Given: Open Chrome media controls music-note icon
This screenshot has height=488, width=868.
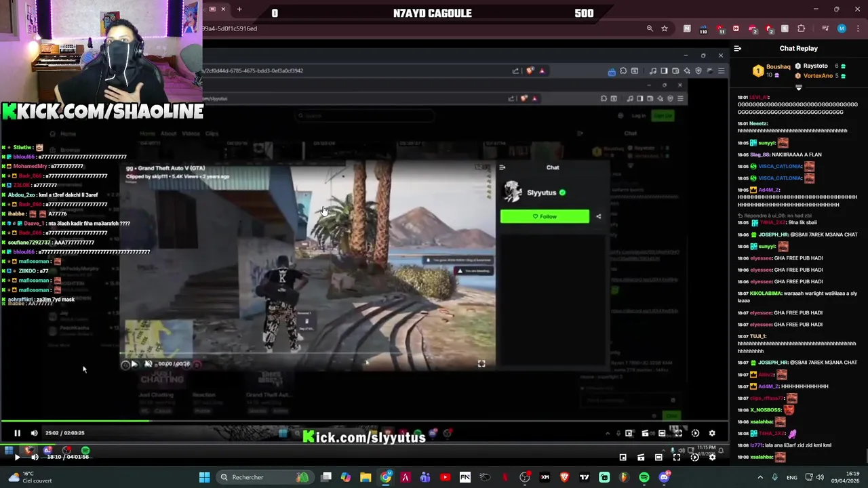Looking at the screenshot, I should coord(825,28).
